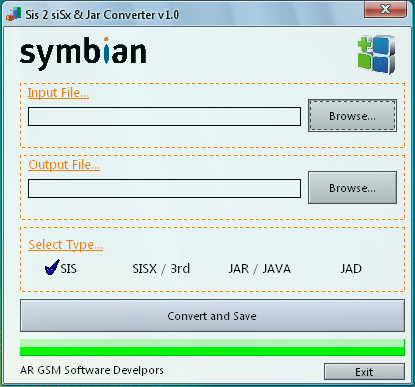Click AR GSM Software Develpors text

click(x=92, y=370)
